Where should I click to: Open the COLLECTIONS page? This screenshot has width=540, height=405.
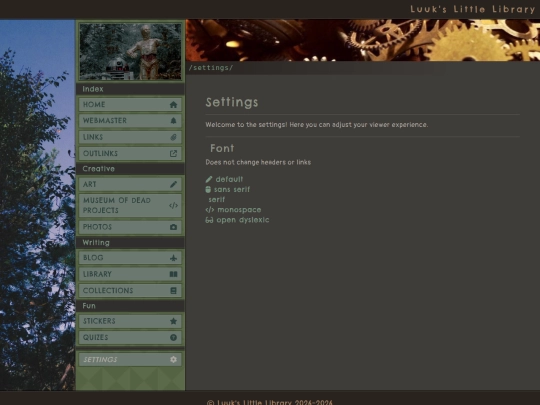pos(130,291)
